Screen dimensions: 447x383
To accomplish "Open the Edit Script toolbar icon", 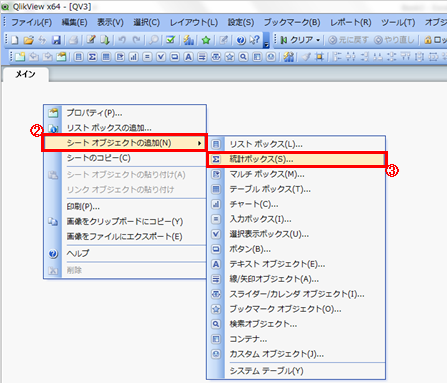I will [91, 40].
